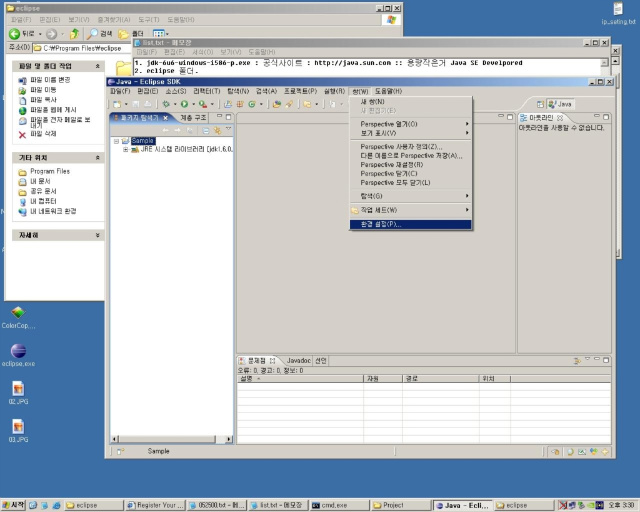Switch to the Javadoc tab

point(298,361)
